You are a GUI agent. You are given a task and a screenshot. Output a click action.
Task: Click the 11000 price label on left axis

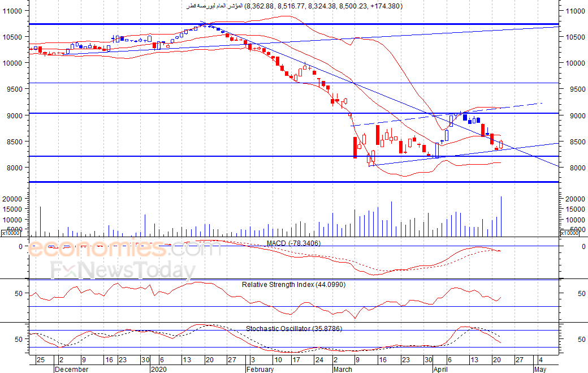pos(12,11)
